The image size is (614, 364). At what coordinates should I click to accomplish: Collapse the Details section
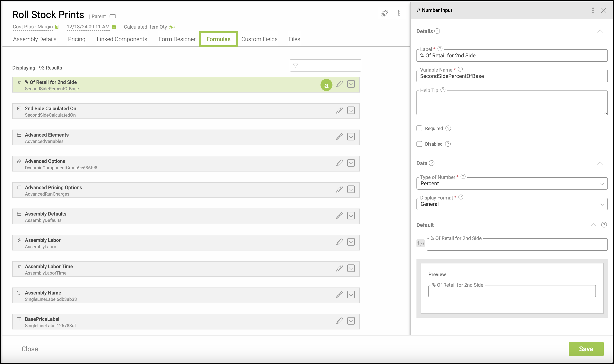(x=600, y=31)
